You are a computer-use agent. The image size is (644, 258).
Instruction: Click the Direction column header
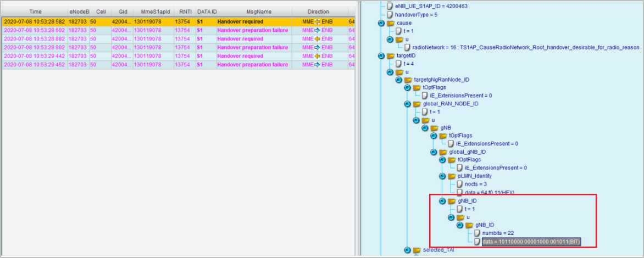318,12
